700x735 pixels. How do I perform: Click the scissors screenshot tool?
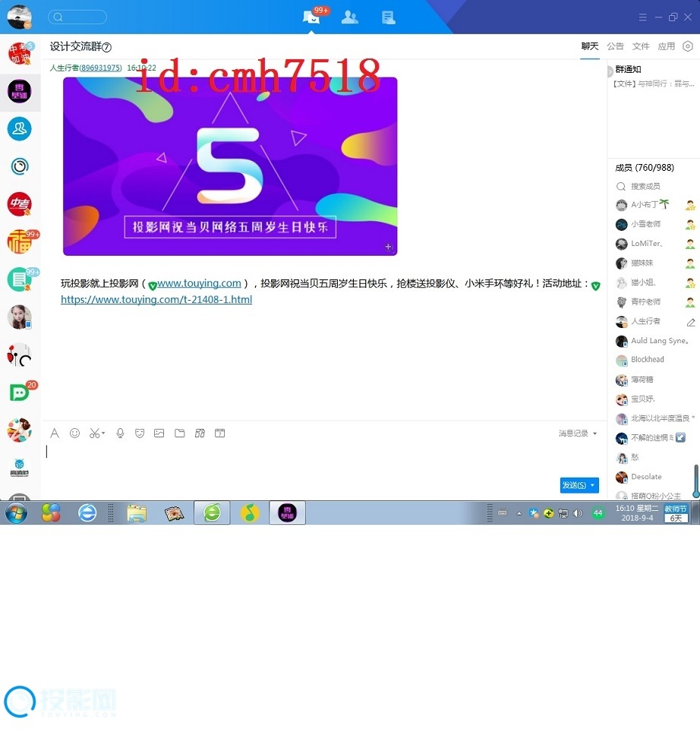(x=94, y=433)
